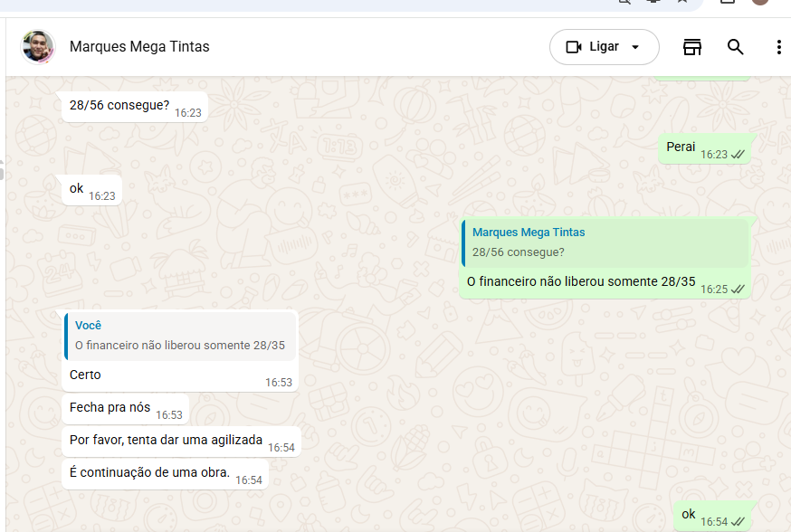Click "Marques Mega Tintas" name in quoted reply
Viewport: 791px width, 532px height.
(529, 233)
